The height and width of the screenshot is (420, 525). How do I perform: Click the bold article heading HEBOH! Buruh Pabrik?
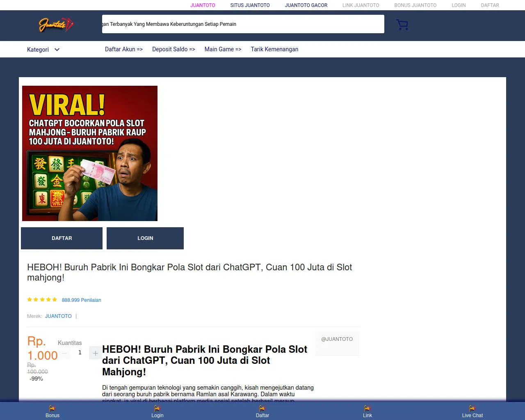[x=205, y=361]
